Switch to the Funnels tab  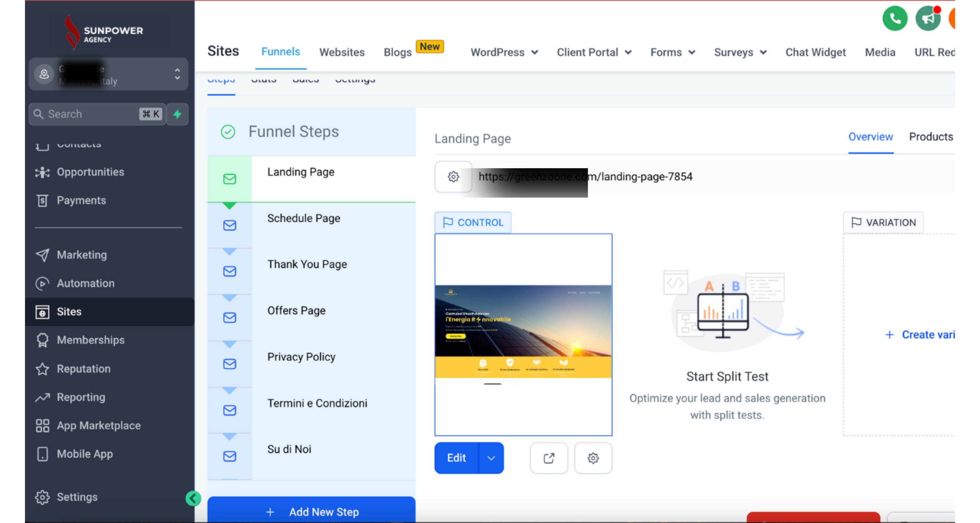[x=281, y=52]
